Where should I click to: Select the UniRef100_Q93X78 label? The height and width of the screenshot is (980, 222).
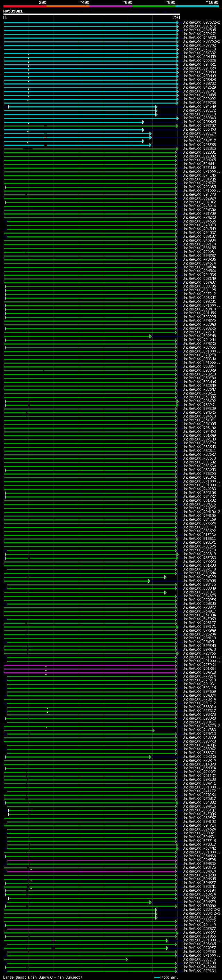tap(199, 714)
